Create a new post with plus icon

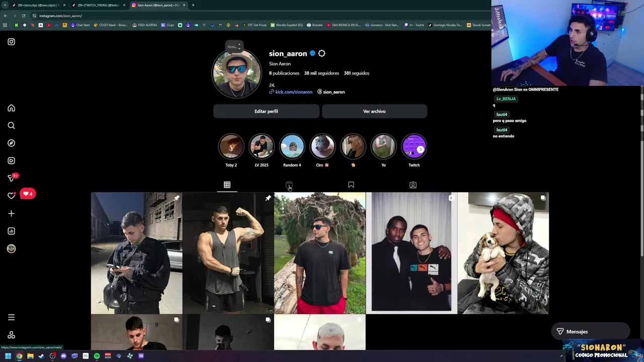coord(11,214)
